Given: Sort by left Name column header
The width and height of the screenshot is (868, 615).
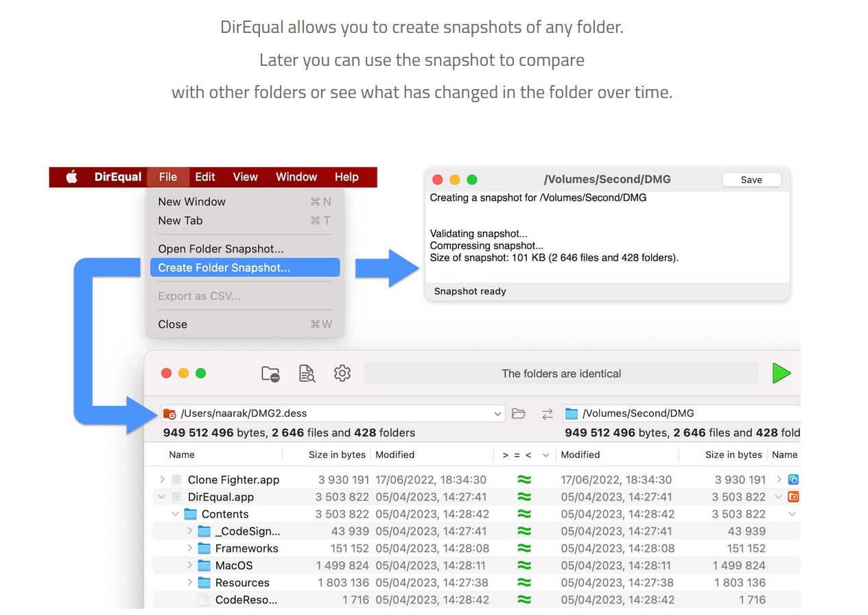Looking at the screenshot, I should pos(182,455).
